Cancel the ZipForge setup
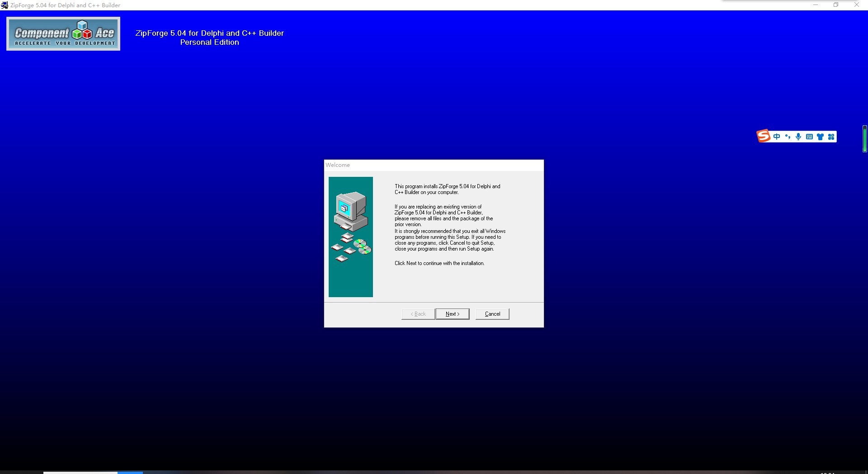The height and width of the screenshot is (474, 868). click(492, 314)
